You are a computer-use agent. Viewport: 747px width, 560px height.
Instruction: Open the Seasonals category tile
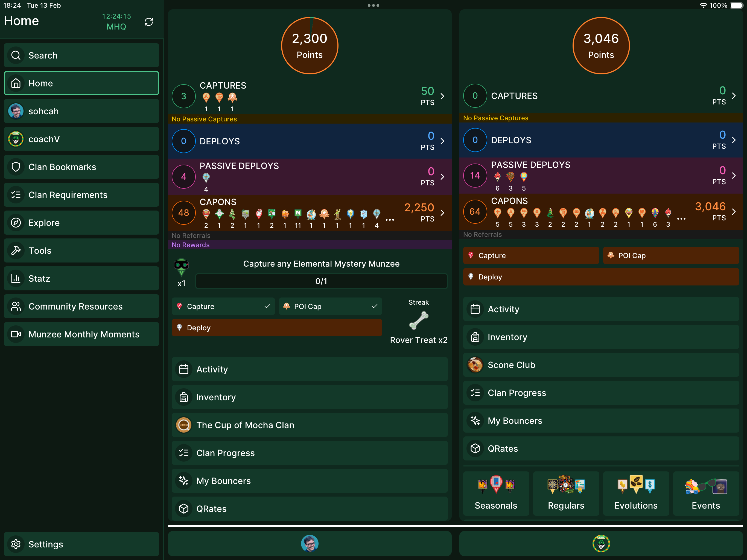coord(496,493)
